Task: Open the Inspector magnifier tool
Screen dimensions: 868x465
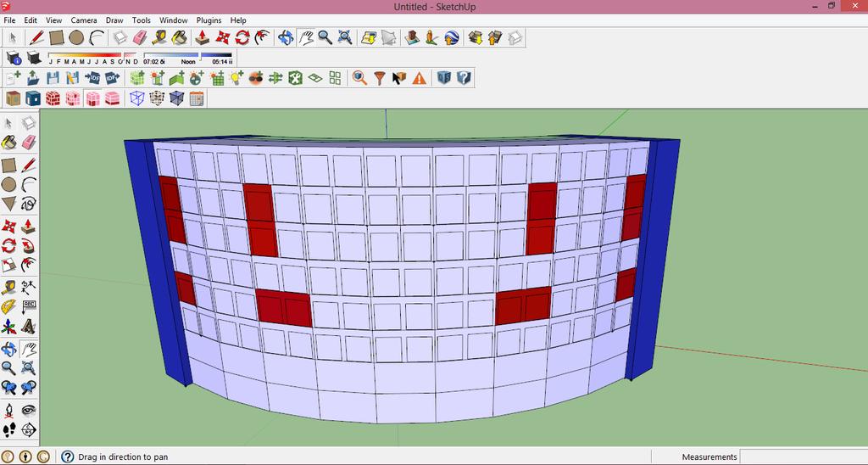Action: pyautogui.click(x=359, y=78)
